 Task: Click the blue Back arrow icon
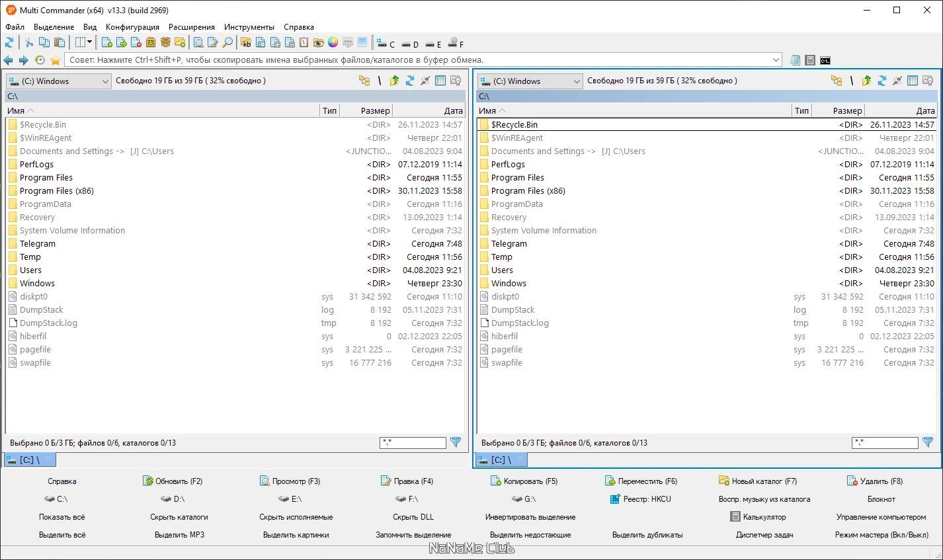(x=9, y=60)
